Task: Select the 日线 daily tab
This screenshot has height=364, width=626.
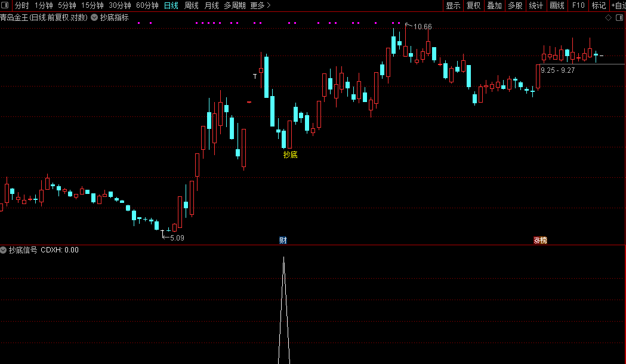Action: click(171, 5)
